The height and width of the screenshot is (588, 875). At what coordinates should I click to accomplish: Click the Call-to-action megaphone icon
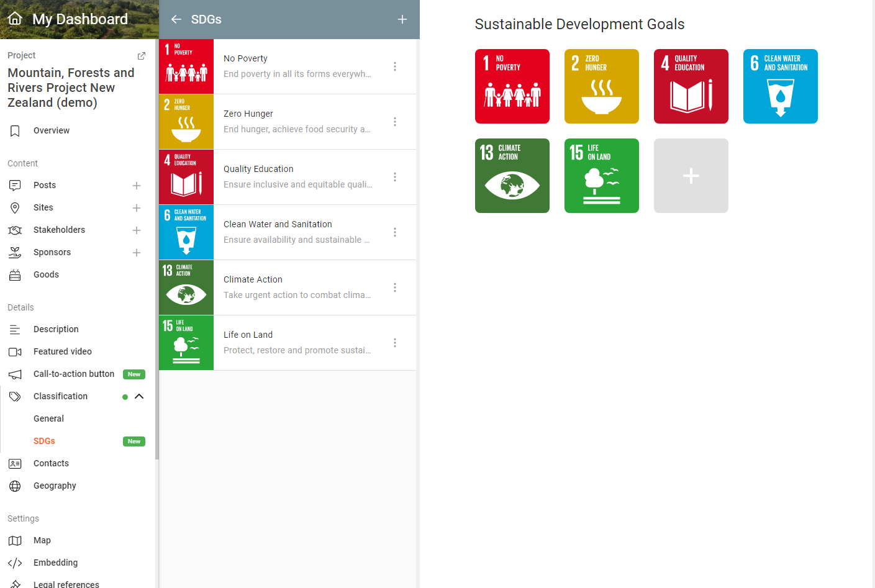(x=15, y=374)
